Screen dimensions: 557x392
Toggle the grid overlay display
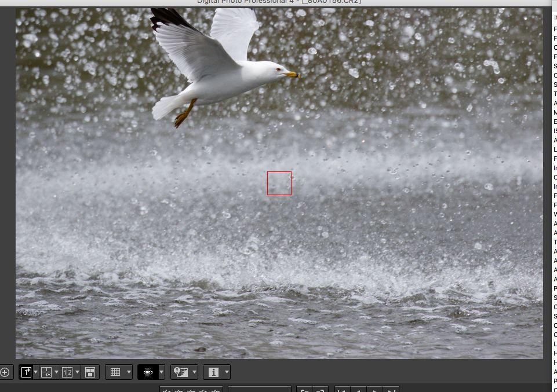coord(115,372)
